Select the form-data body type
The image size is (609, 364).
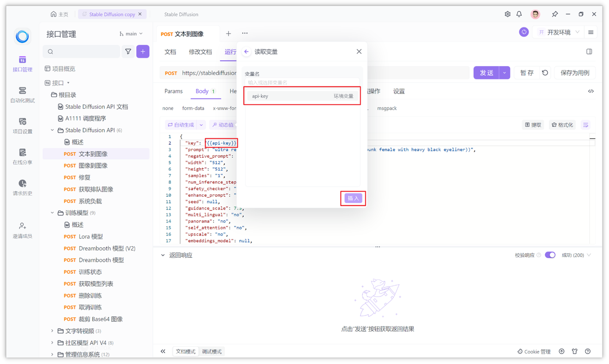click(193, 108)
